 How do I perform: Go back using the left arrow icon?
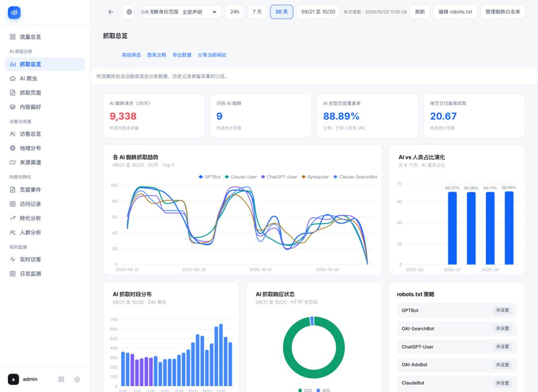point(111,12)
